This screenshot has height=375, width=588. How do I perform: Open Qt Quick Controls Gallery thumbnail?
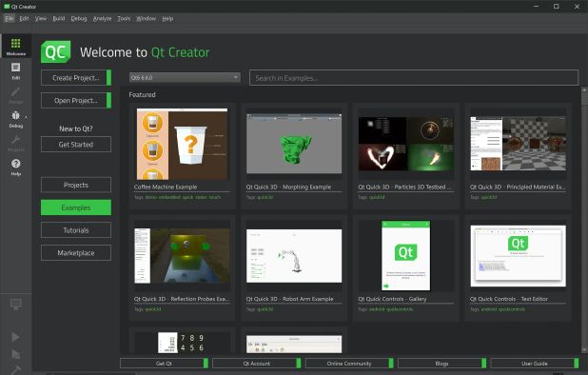click(405, 256)
